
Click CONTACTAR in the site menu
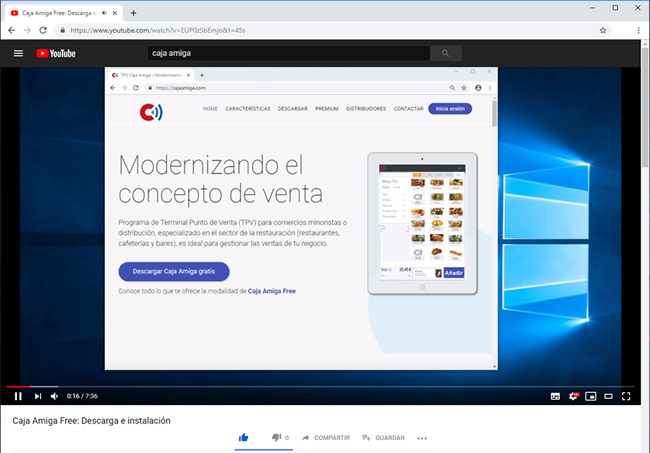tap(409, 109)
